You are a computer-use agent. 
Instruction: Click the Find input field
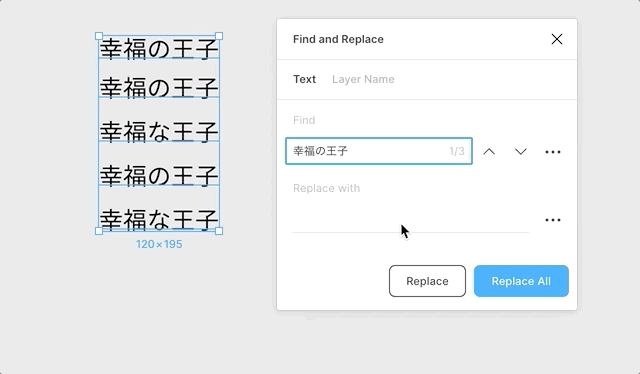point(379,151)
